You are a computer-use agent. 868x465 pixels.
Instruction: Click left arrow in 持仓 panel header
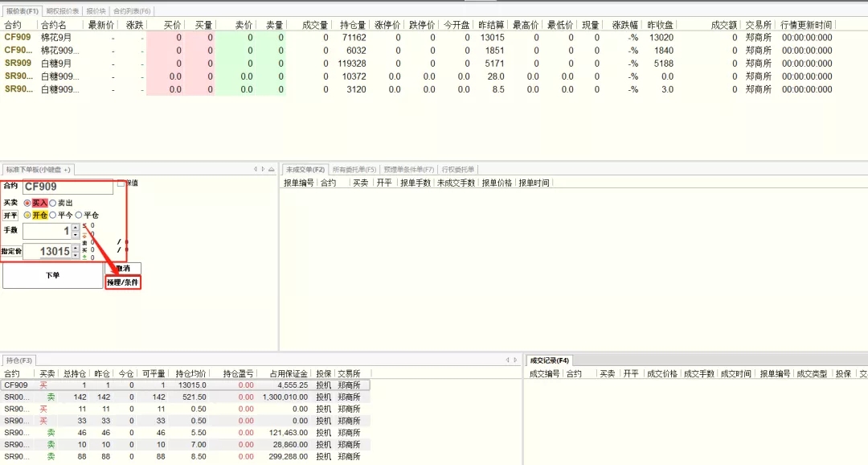(506, 360)
